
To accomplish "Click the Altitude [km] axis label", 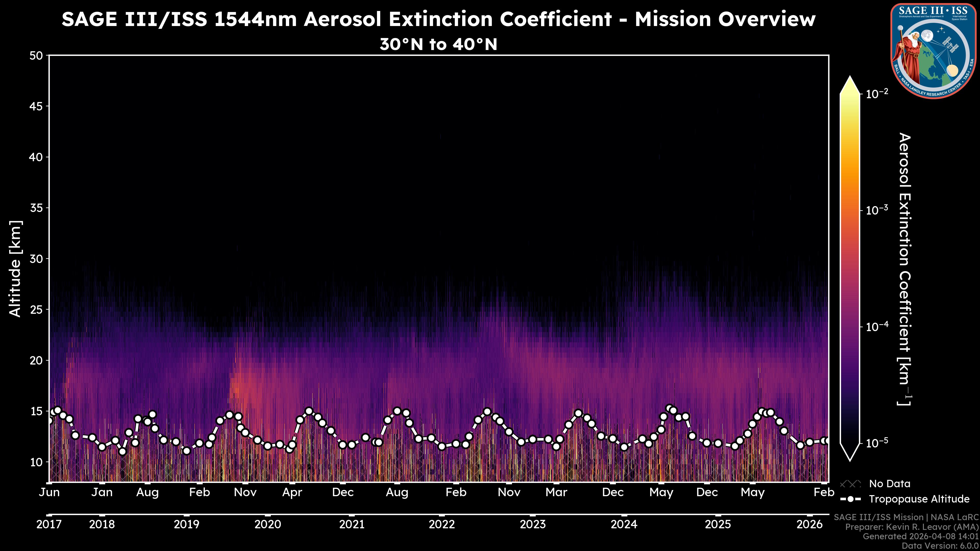I will pyautogui.click(x=15, y=268).
